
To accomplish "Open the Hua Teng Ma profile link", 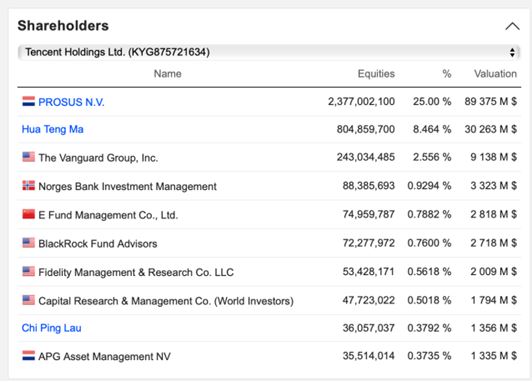I will 53,129.
